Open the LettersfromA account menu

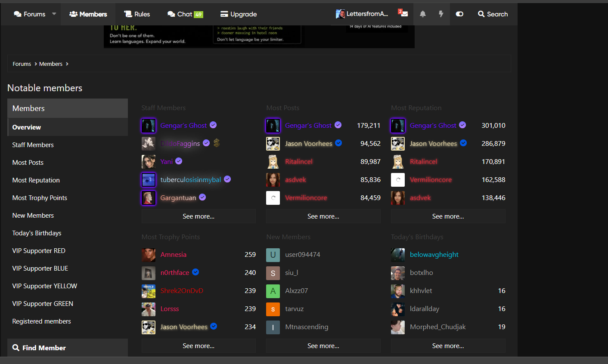tap(362, 14)
